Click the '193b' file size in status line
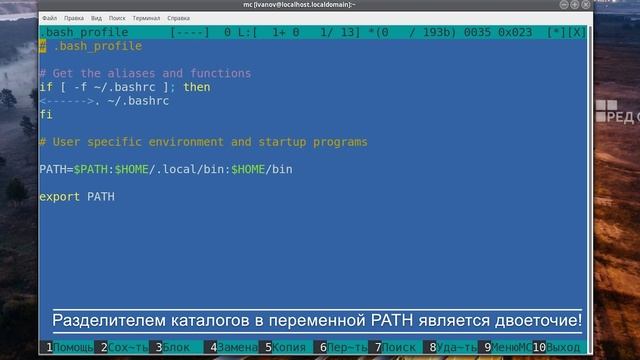The width and height of the screenshot is (640, 360). coord(436,32)
